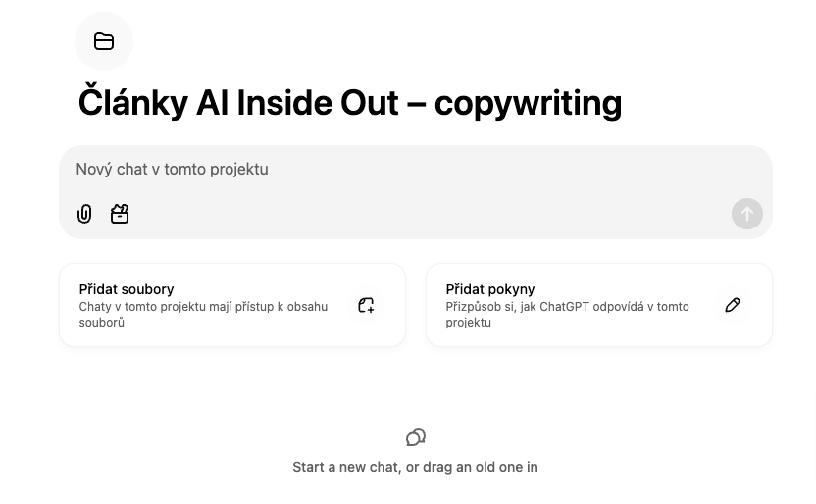Attach a file using the paperclip icon

84,214
